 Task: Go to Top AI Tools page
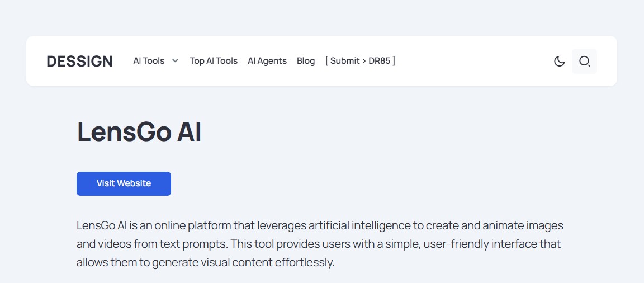click(214, 61)
